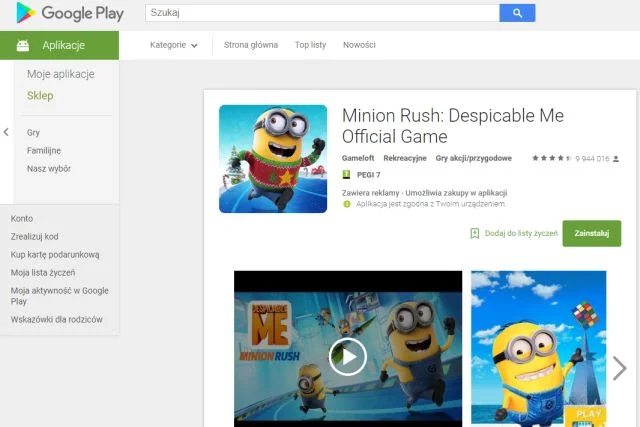Open Moje aplikacje in sidebar
This screenshot has height=427, width=640.
pos(61,74)
